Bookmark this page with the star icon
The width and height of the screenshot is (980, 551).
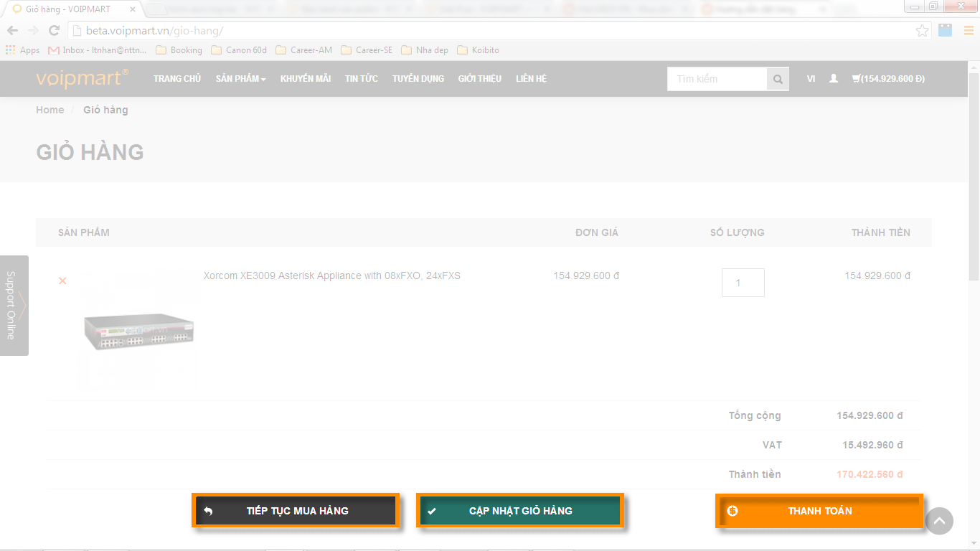pos(923,30)
